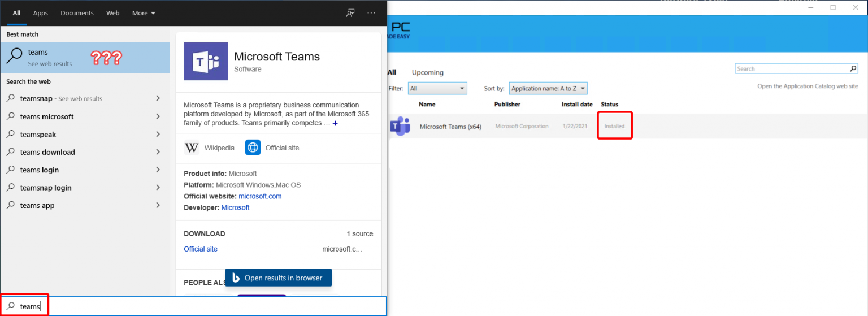Click the Teams icon in Software Center row
This screenshot has height=316, width=868.
[400, 126]
